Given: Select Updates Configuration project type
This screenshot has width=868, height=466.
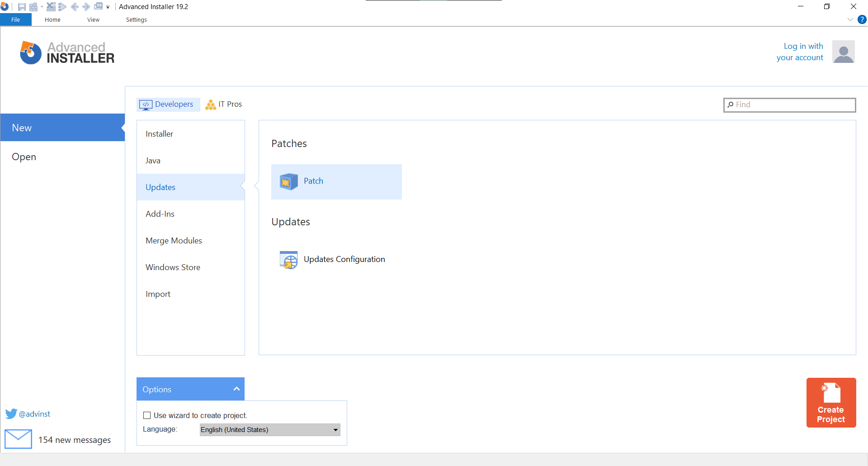Looking at the screenshot, I should 336,260.
